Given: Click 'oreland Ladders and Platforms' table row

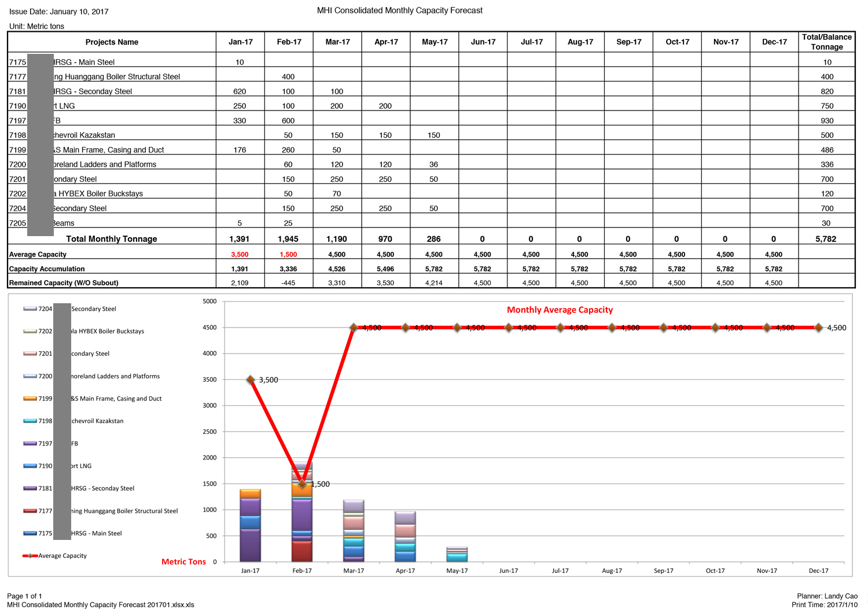Looking at the screenshot, I should [x=105, y=164].
